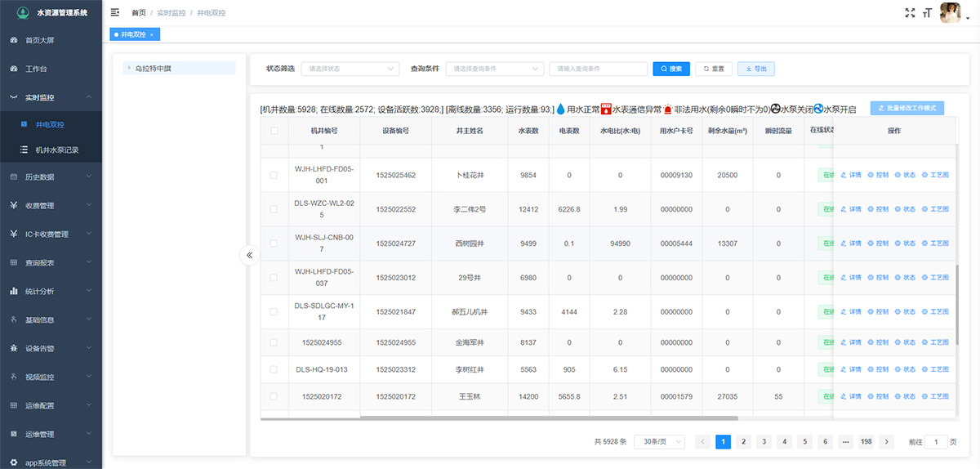
Task: Click the 导出 export button
Action: [x=755, y=69]
